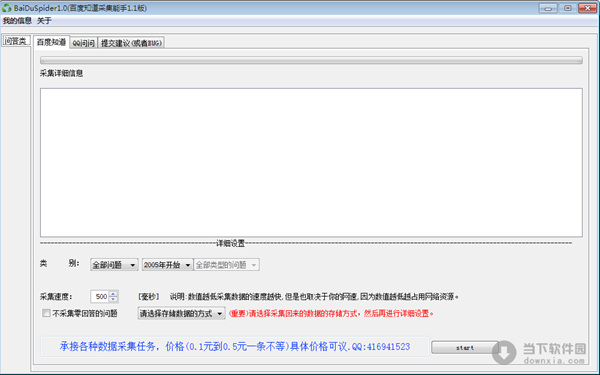Open 请选择存储数据的方式 dropdown
This screenshot has height=375, width=600.
[181, 313]
